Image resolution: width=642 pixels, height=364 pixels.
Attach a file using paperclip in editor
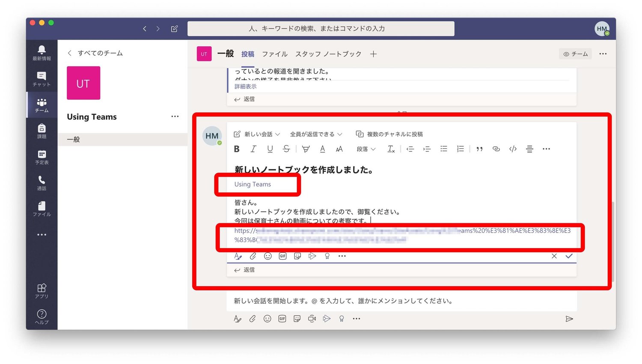click(x=253, y=256)
